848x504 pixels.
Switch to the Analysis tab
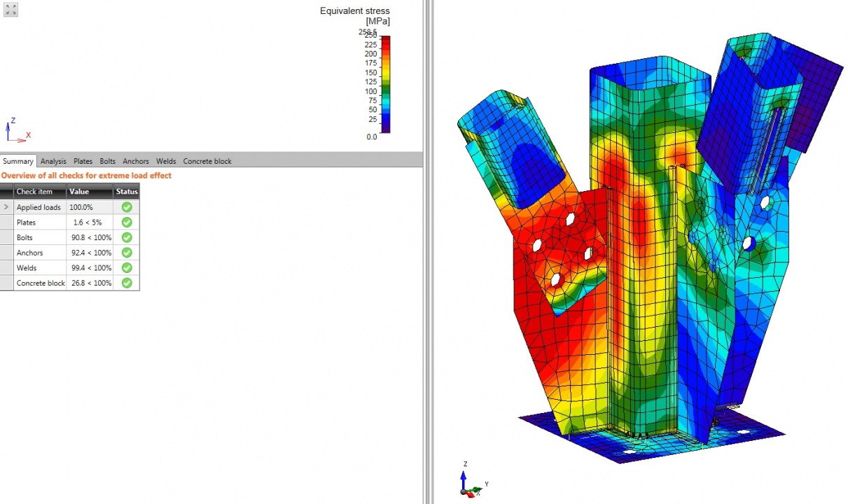pyautogui.click(x=53, y=161)
